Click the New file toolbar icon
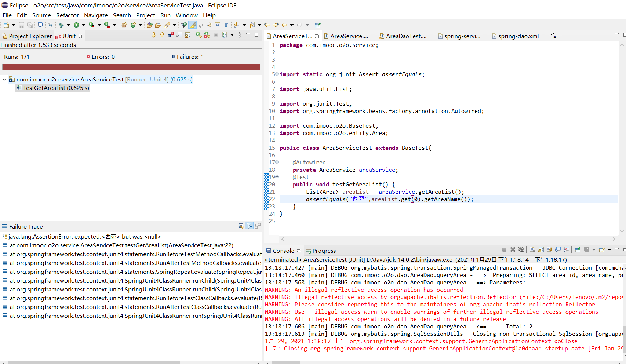 pos(6,25)
